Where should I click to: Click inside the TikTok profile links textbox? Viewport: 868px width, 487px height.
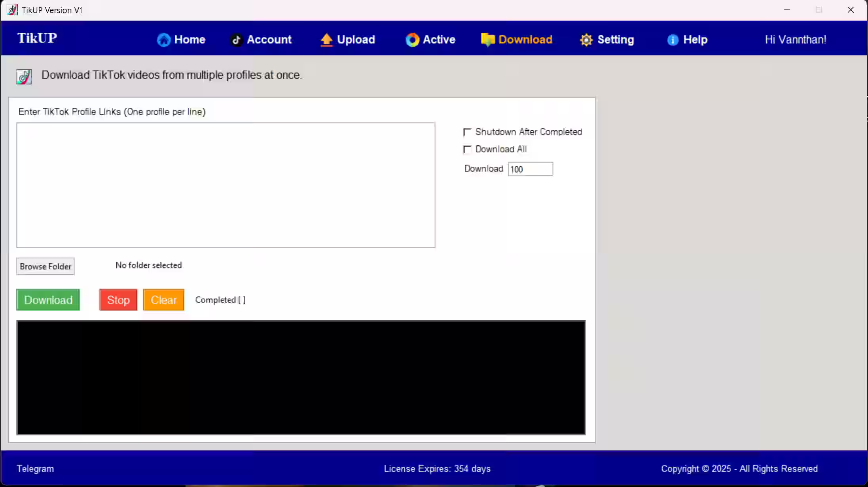click(x=226, y=185)
